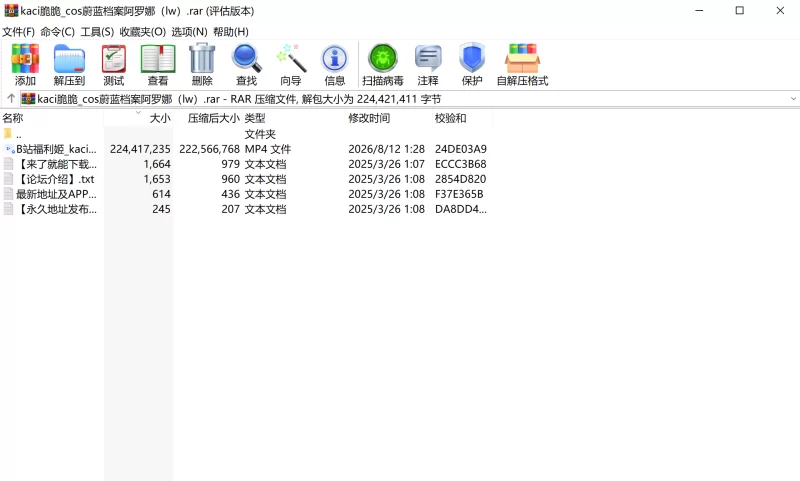The height and width of the screenshot is (481, 800).
Task: Click the type cell 'MP4 文件'
Action: click(x=268, y=149)
